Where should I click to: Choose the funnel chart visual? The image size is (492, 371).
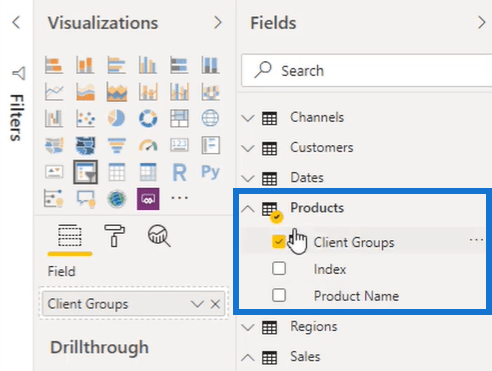(116, 145)
